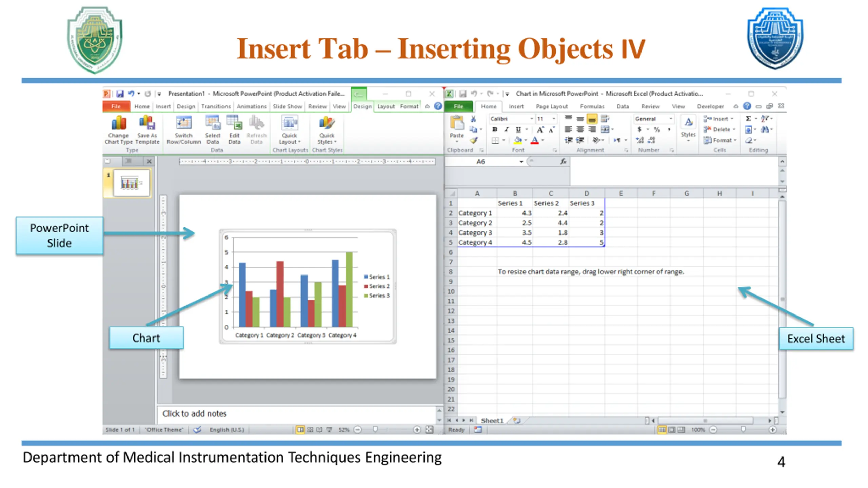The image size is (868, 488).
Task: Click Switch Row/Column icon
Action: click(183, 123)
